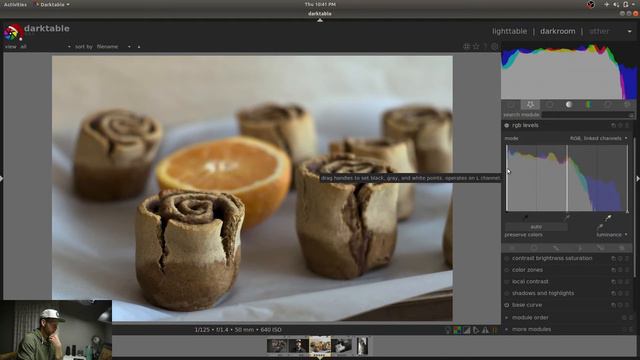
Task: Expand the module order section
Action: coord(507,317)
